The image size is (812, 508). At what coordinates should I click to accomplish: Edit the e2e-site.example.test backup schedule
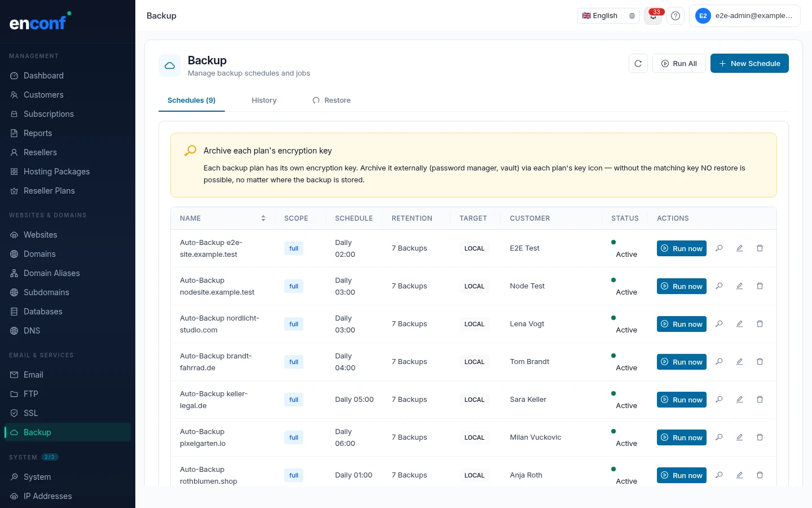[739, 248]
